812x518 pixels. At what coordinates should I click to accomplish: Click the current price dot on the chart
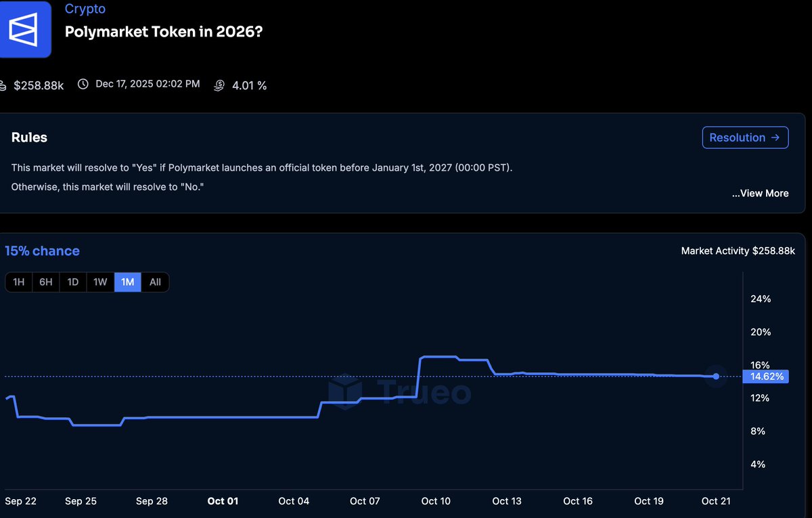716,376
